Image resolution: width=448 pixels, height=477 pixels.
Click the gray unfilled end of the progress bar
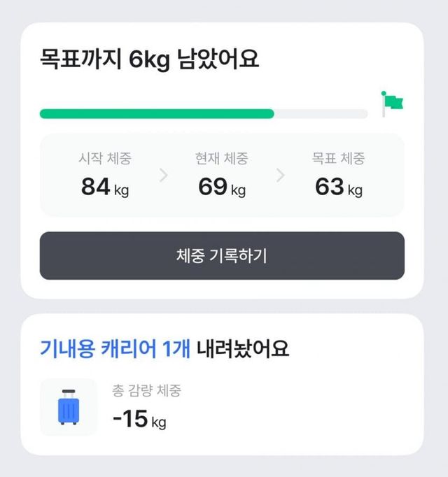click(x=321, y=113)
